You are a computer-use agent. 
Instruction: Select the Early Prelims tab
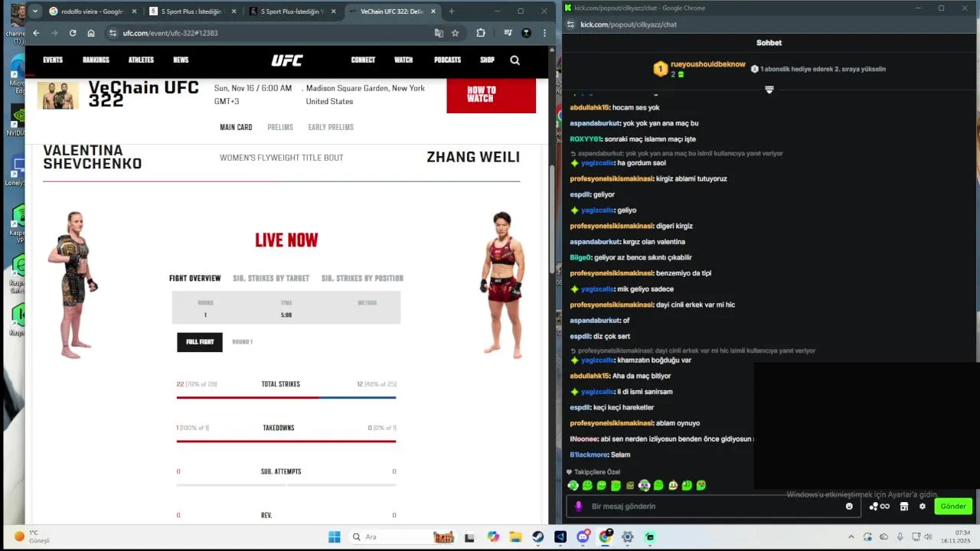[x=331, y=127]
